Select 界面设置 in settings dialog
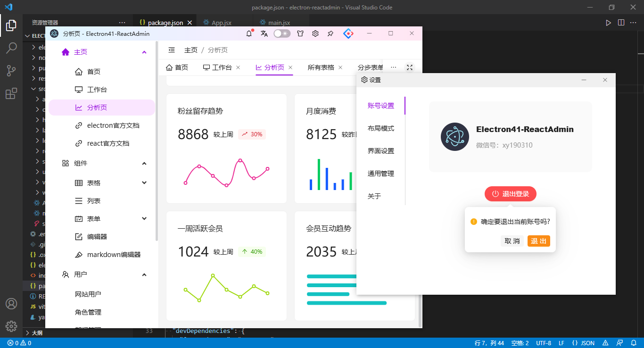The width and height of the screenshot is (644, 348). [x=381, y=151]
